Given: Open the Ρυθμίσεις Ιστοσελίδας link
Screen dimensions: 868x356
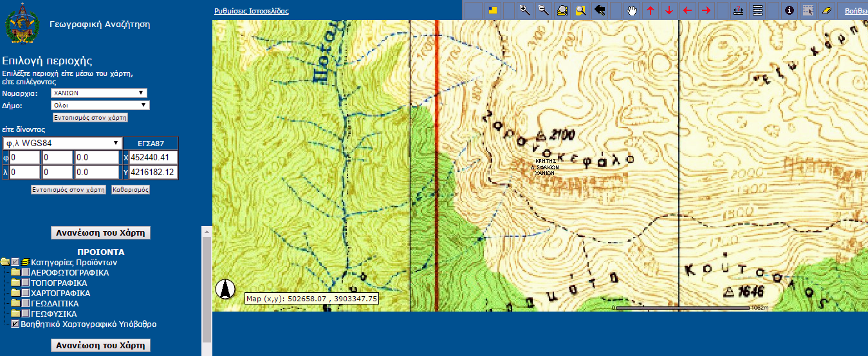Looking at the screenshot, I should click(252, 11).
